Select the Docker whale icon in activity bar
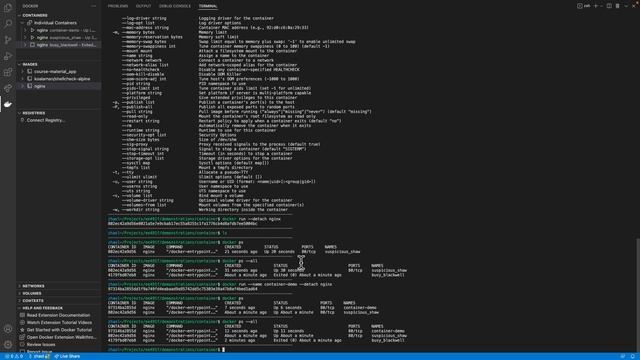 tap(8, 104)
